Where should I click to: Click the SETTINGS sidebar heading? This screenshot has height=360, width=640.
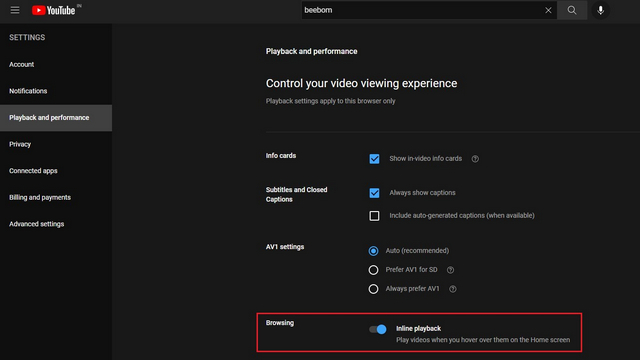click(27, 38)
